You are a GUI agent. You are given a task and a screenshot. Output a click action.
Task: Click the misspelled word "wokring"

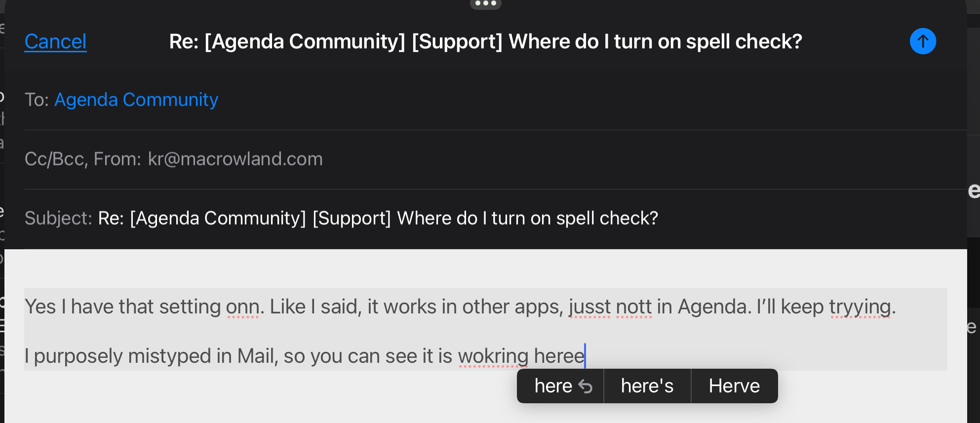click(x=493, y=356)
